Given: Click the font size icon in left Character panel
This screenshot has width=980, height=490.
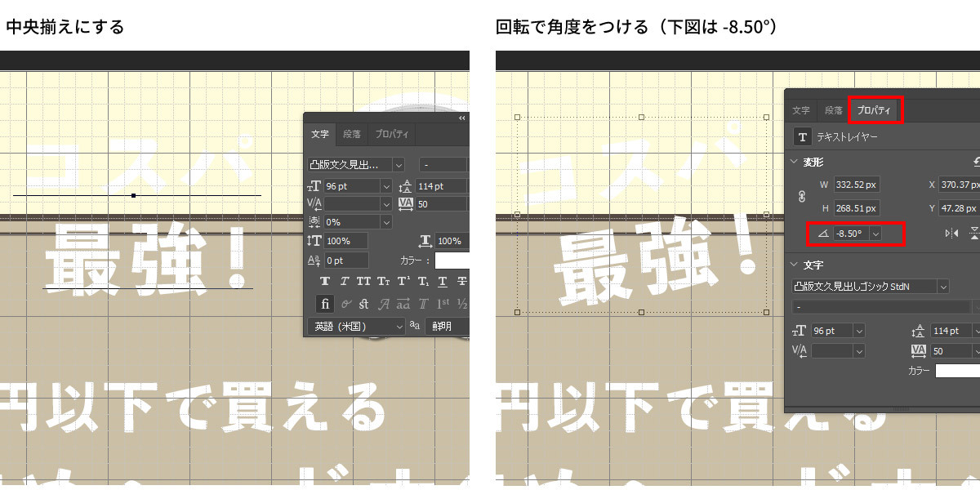Looking at the screenshot, I should click(314, 186).
